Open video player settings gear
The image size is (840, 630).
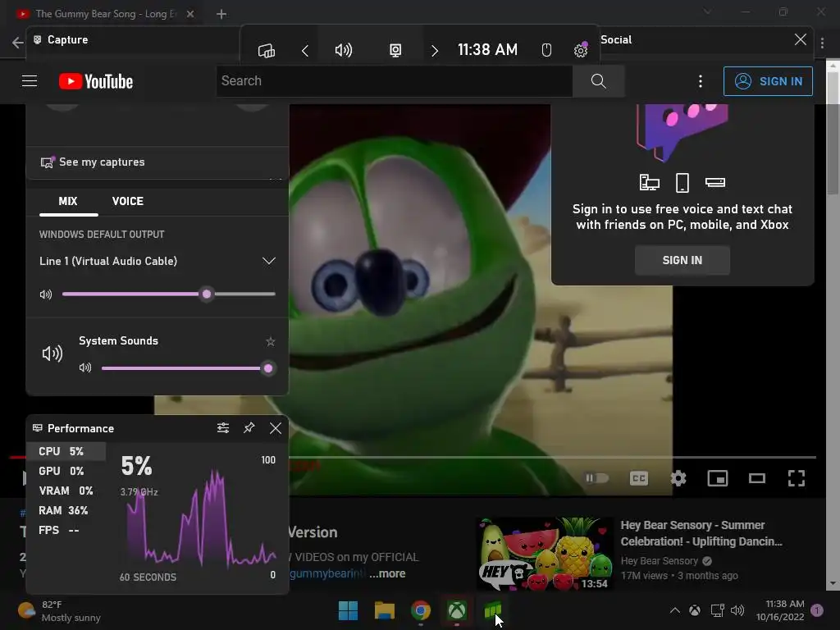click(678, 478)
